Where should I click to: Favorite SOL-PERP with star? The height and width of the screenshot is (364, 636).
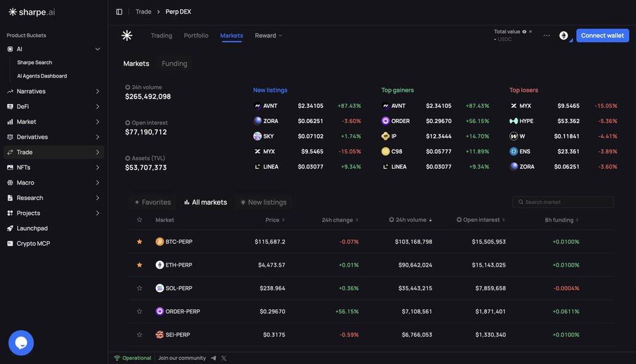click(x=139, y=288)
